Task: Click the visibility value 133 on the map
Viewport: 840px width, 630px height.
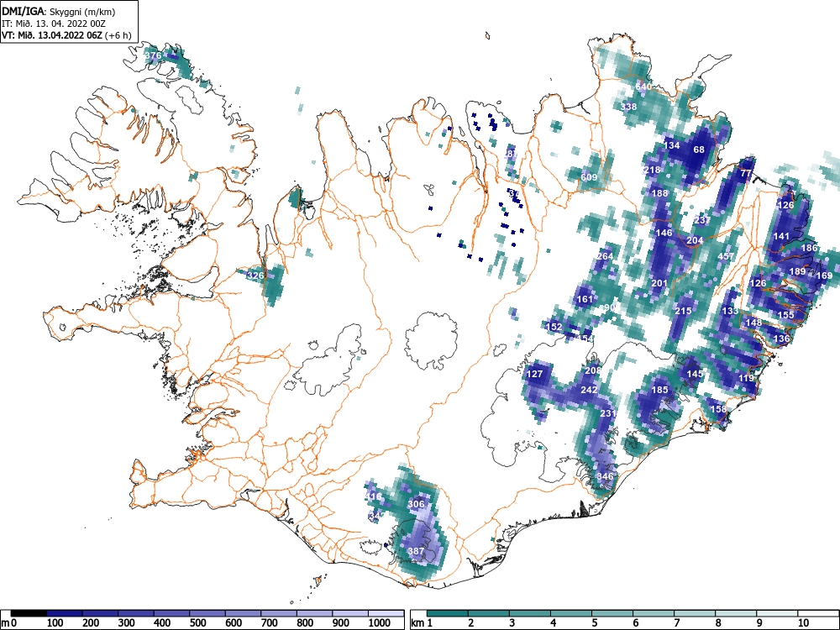Action: click(730, 311)
